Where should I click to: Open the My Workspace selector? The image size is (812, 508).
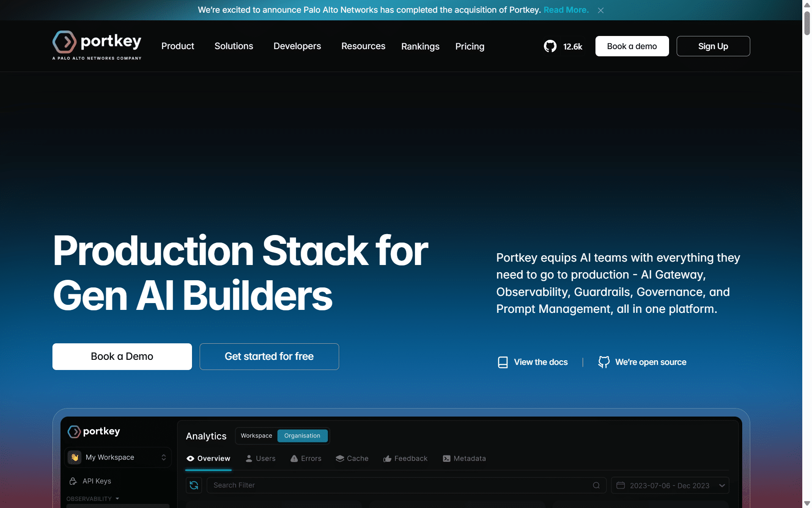[118, 457]
